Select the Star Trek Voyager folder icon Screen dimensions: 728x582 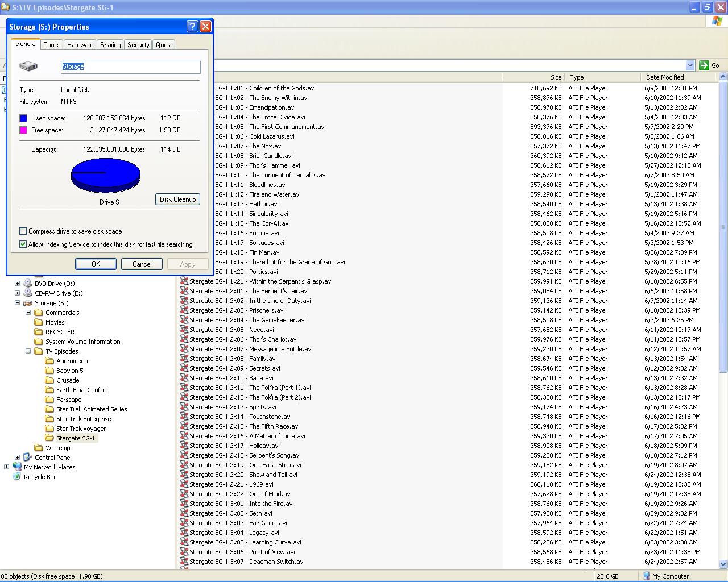point(49,428)
